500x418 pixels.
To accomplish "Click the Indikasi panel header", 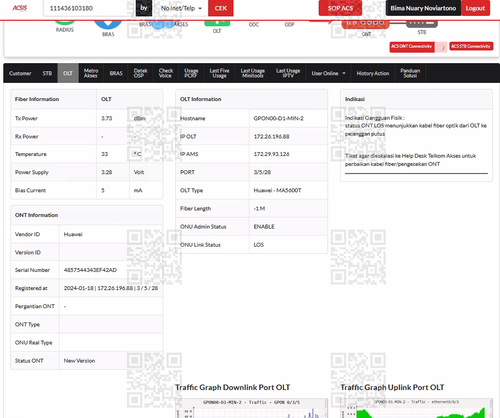I will [355, 99].
